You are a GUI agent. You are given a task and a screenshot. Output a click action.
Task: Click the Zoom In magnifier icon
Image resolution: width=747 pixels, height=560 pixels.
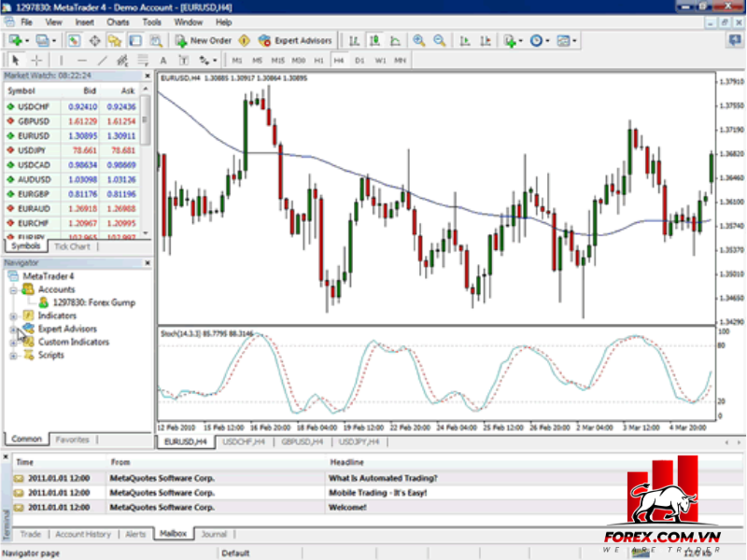[x=418, y=40]
